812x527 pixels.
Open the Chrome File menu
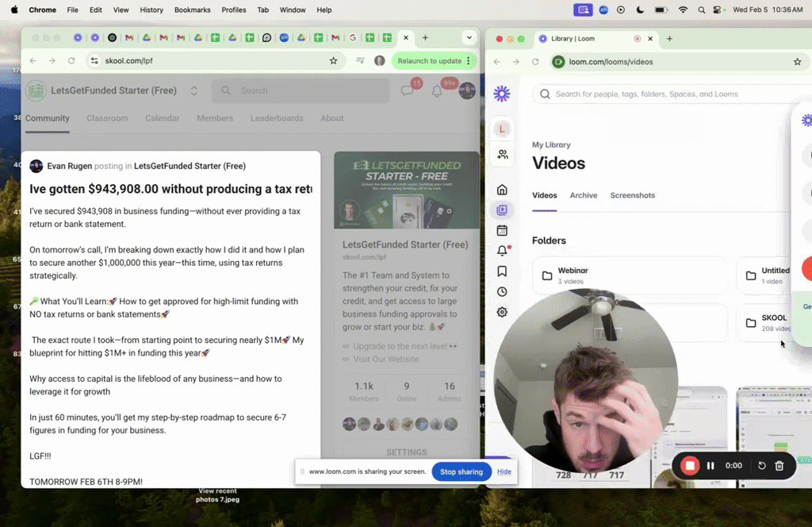[72, 10]
